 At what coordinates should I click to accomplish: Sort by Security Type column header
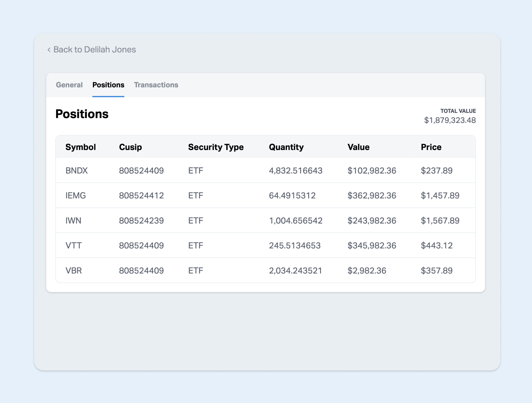[216, 147]
